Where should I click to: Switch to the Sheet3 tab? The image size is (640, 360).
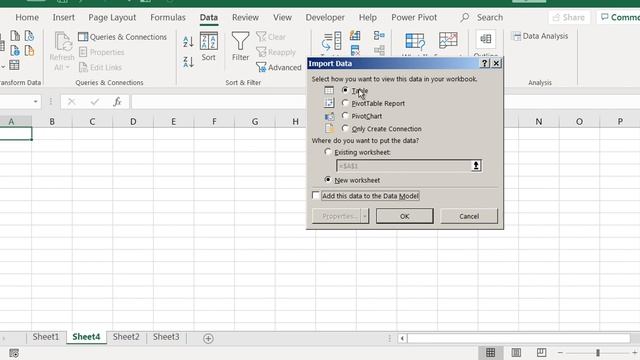tap(166, 337)
